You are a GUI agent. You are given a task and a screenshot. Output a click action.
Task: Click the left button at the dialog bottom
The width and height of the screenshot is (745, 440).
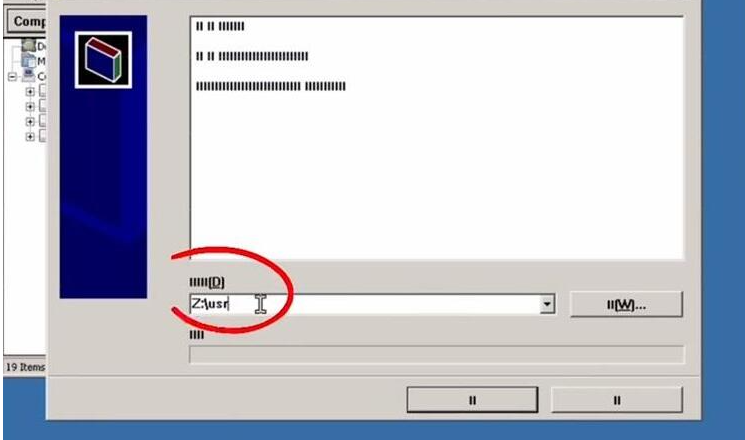tap(472, 400)
